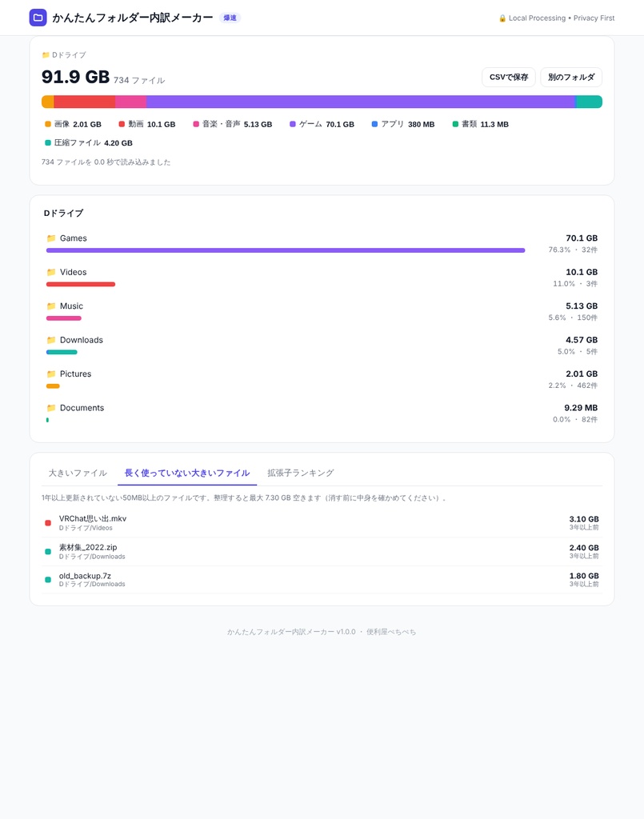The height and width of the screenshot is (819, 644).
Task: Open the Games folder row
Action: [322, 244]
